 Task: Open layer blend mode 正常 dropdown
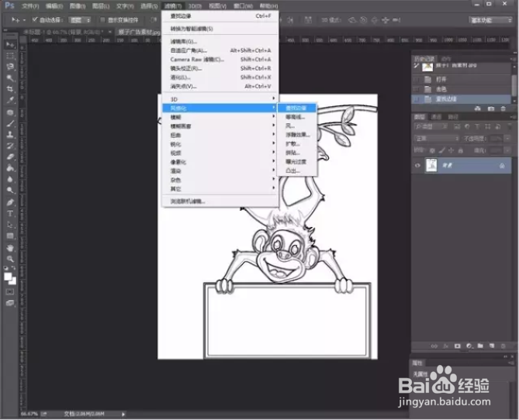(437, 138)
